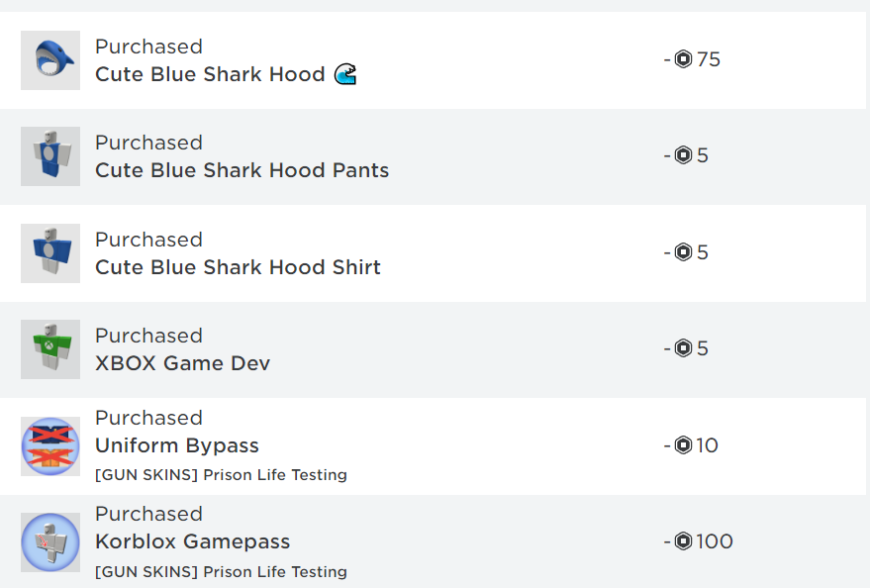Open the Uniform Bypass gamepass link
Viewport: 870px width, 588px height.
(x=177, y=445)
